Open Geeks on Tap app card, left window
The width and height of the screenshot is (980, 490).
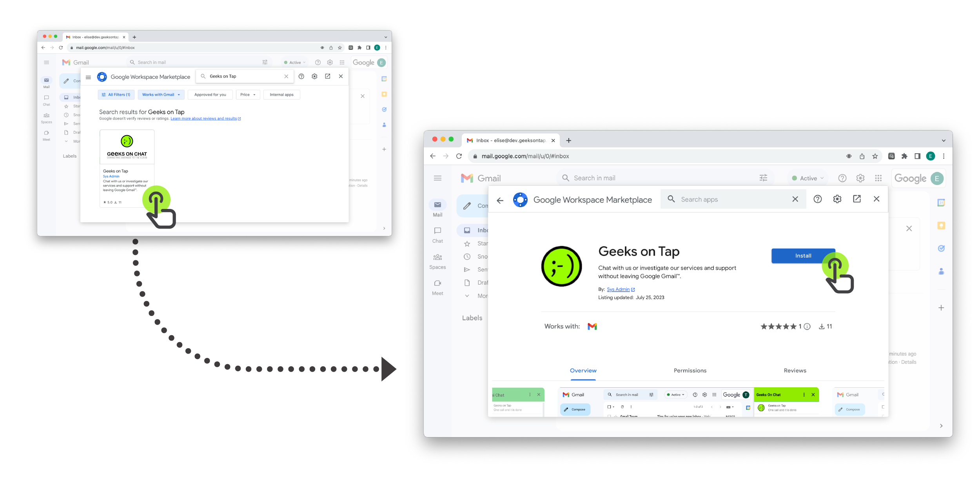127,168
